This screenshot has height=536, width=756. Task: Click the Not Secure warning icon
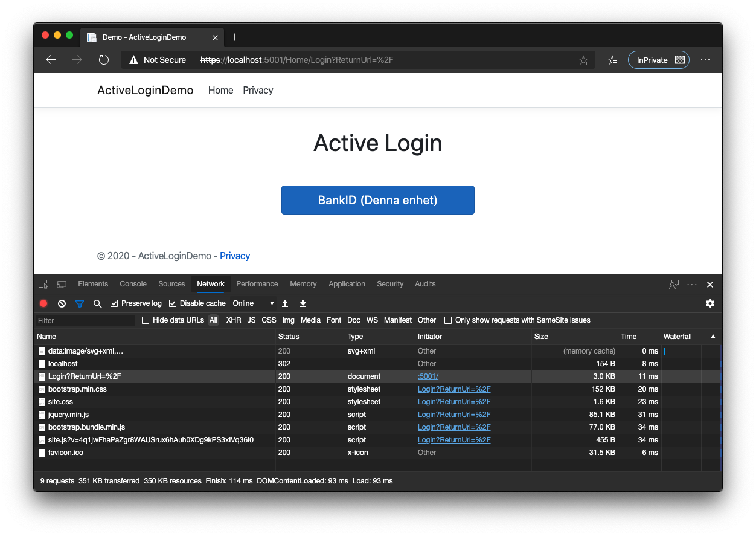pyautogui.click(x=133, y=60)
